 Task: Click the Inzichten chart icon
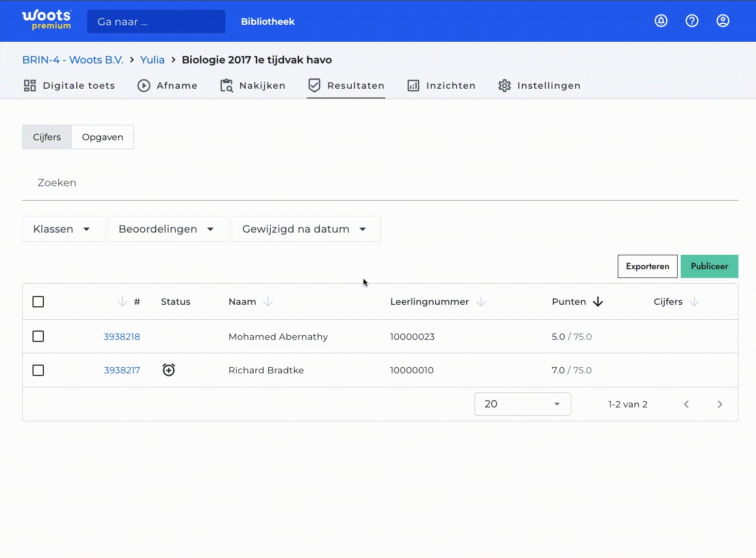[413, 86]
